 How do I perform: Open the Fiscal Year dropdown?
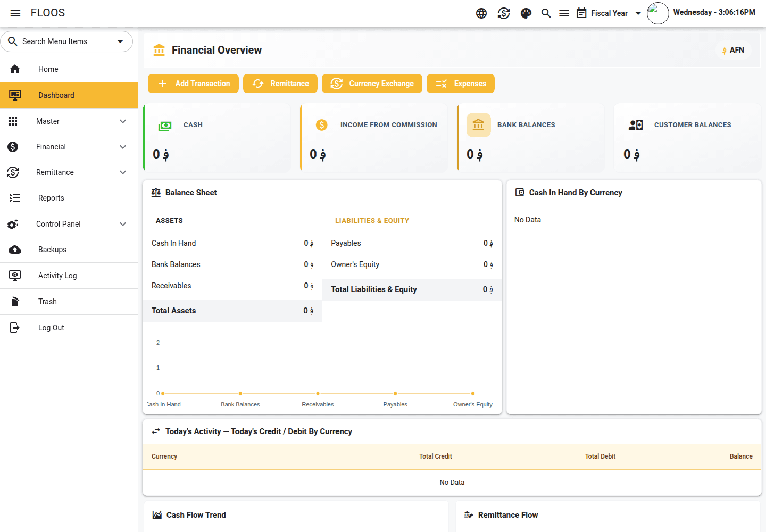pyautogui.click(x=610, y=13)
